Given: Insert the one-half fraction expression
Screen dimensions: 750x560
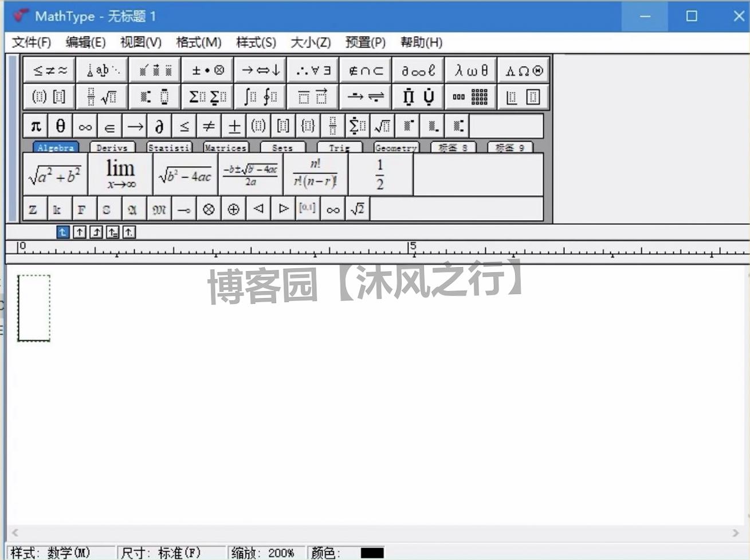Looking at the screenshot, I should click(380, 174).
